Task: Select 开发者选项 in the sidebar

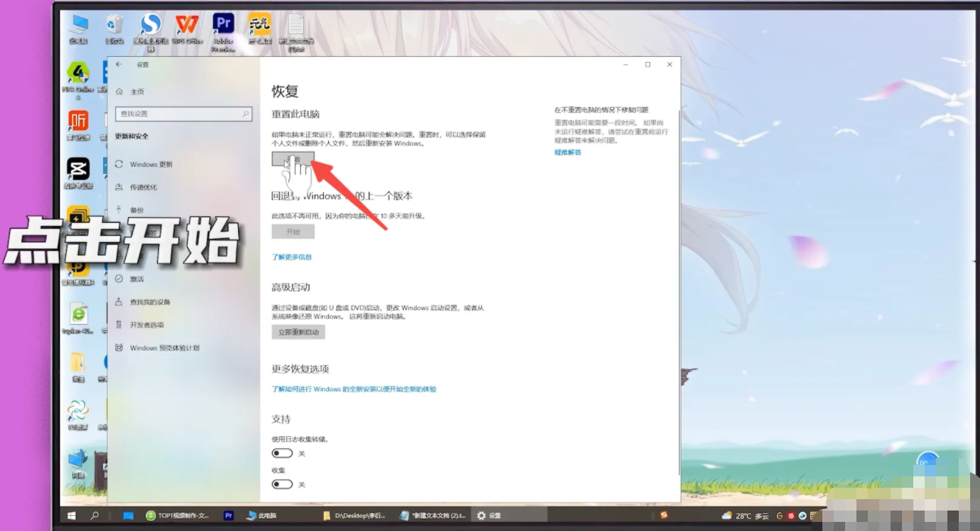Action: (x=139, y=325)
